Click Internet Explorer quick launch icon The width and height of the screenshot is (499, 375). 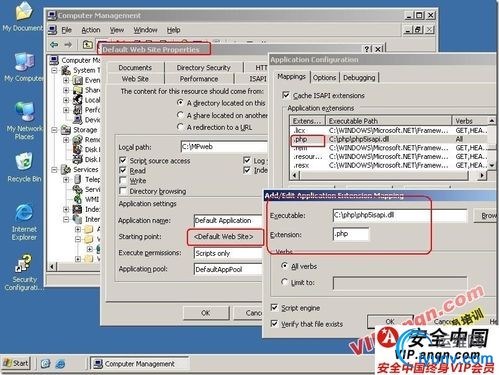pos(60,363)
